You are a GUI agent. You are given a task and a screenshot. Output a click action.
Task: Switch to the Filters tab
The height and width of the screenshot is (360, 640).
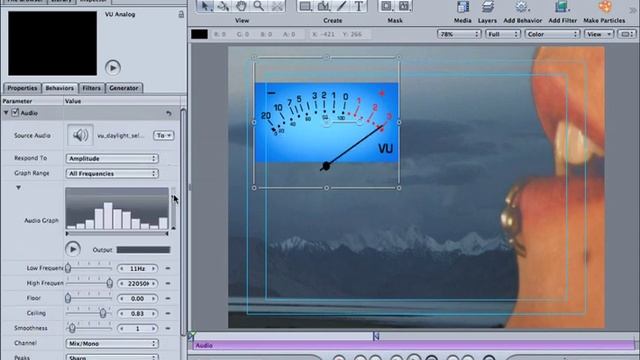click(x=91, y=88)
